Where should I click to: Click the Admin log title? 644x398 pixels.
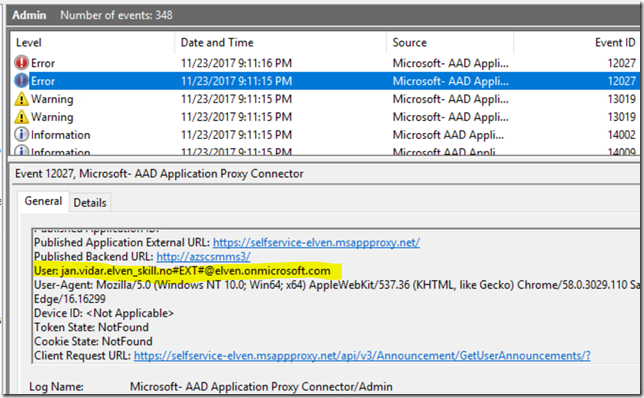pyautogui.click(x=29, y=15)
